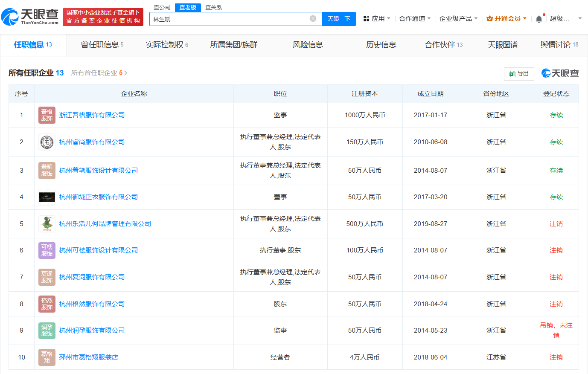The width and height of the screenshot is (588, 374).
Task: Click the 杭州睿尚服饰 circular company logo
Action: (x=47, y=142)
